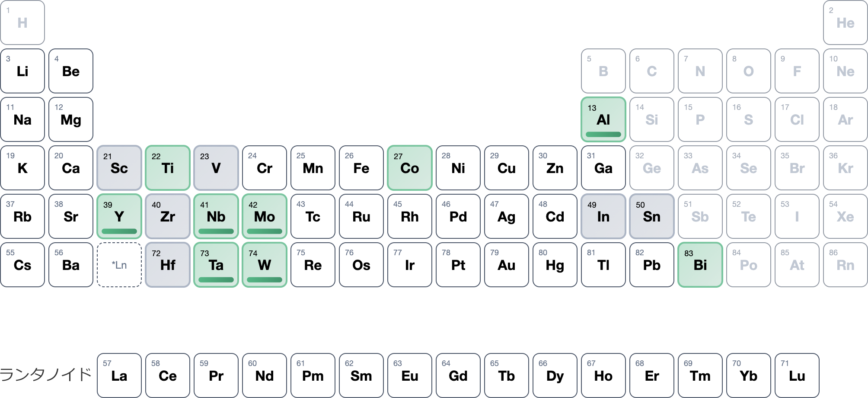Toggle the Cobalt (Co) element tile
868x398 pixels.
(x=409, y=168)
